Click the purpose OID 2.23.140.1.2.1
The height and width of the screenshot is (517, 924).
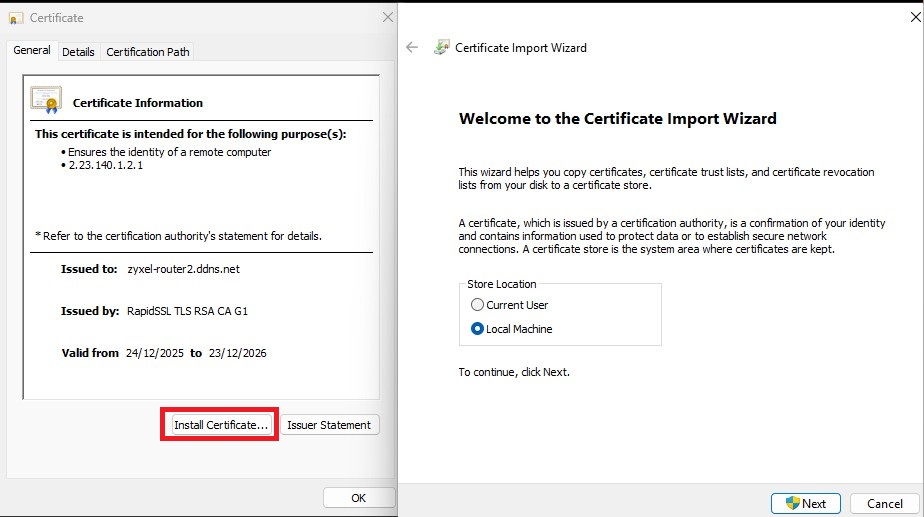pyautogui.click(x=105, y=165)
